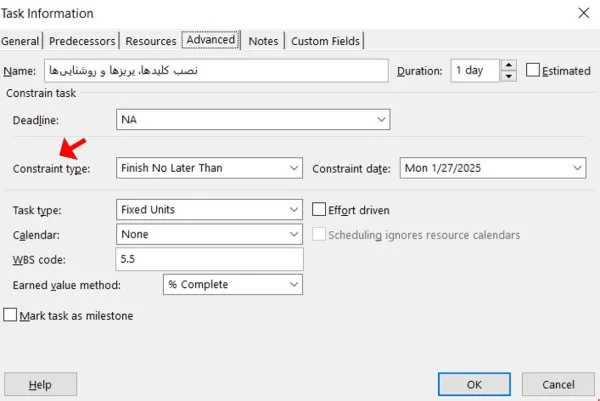Expand the Earned value method dropdown

293,285
